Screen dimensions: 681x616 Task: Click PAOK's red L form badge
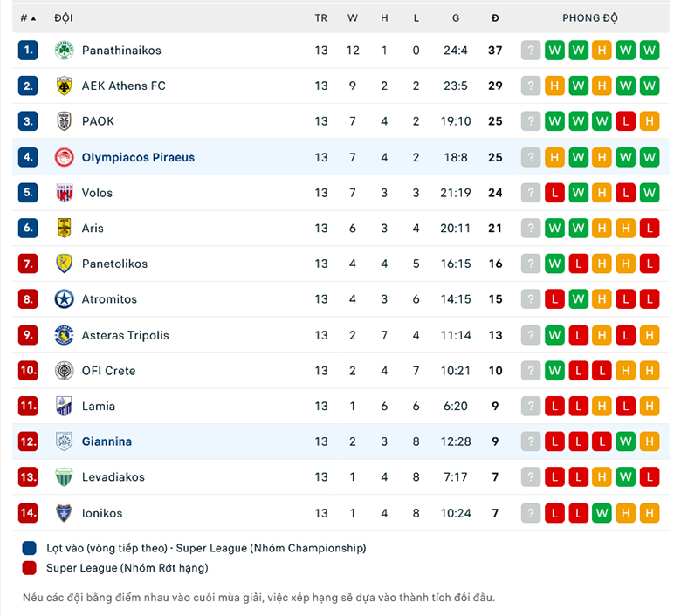tap(625, 121)
